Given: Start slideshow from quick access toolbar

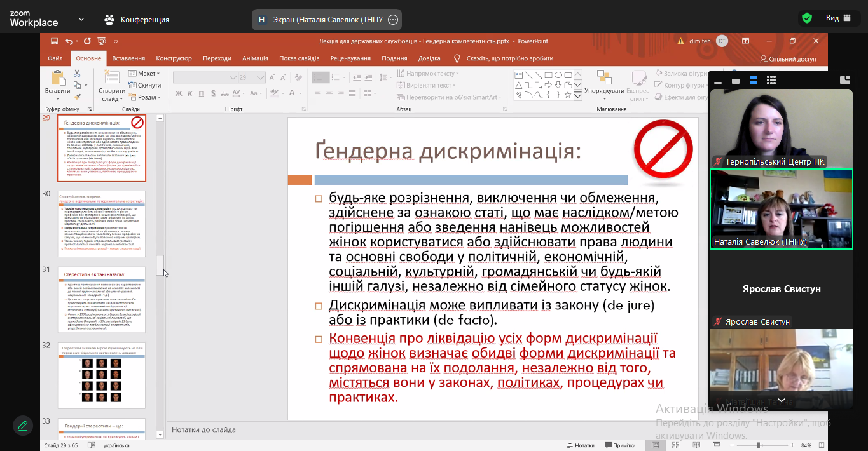Looking at the screenshot, I should (x=101, y=41).
